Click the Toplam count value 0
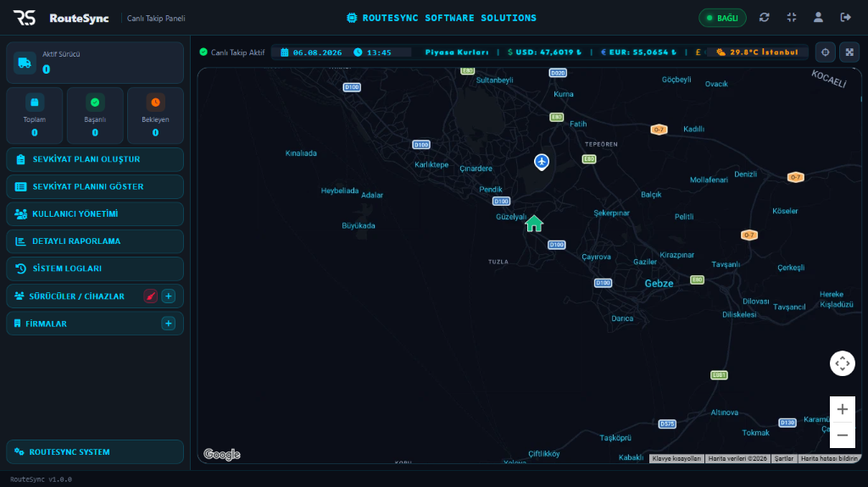The height and width of the screenshot is (487, 868). [34, 133]
